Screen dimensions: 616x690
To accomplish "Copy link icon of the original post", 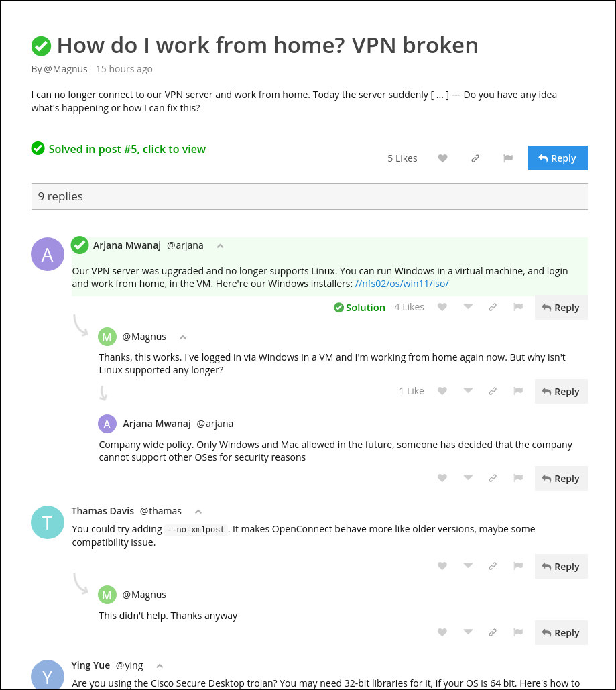I will tap(475, 158).
